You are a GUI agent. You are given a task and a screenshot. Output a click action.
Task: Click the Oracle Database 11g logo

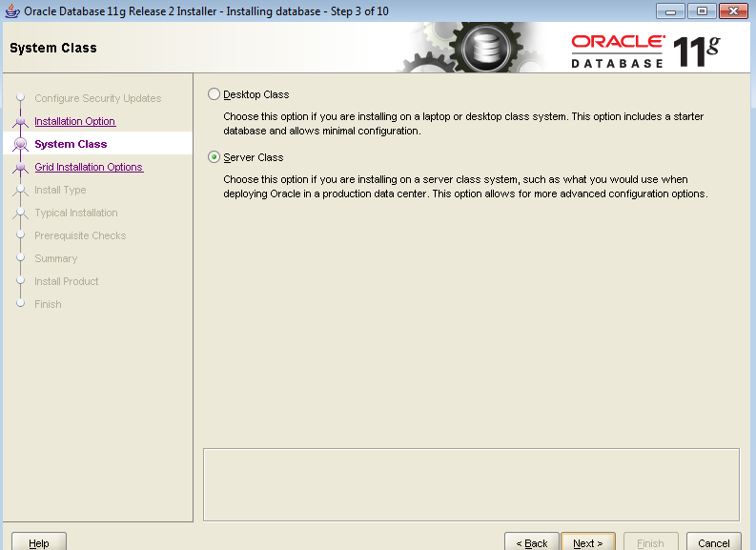(x=645, y=51)
